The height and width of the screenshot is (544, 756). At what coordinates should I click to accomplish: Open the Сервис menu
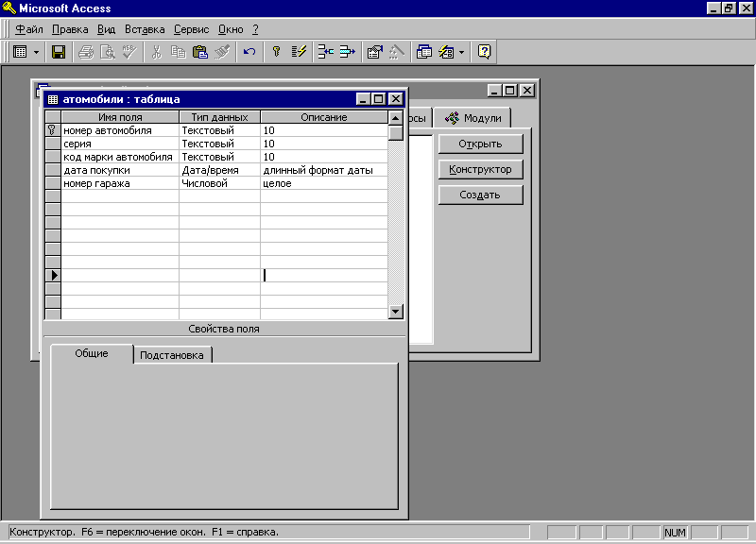coord(192,29)
